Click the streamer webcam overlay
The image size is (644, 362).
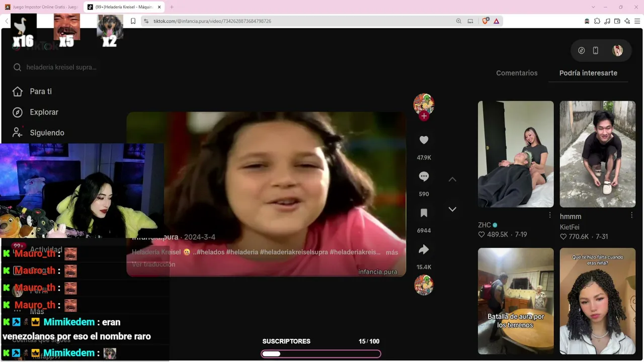82,191
